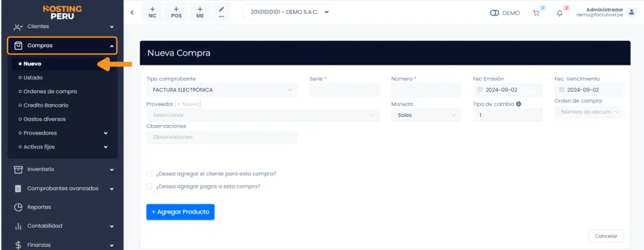644x250 pixels.
Task: Check '¿Desea agregar el cliente para esta compra?'
Action: click(x=150, y=173)
